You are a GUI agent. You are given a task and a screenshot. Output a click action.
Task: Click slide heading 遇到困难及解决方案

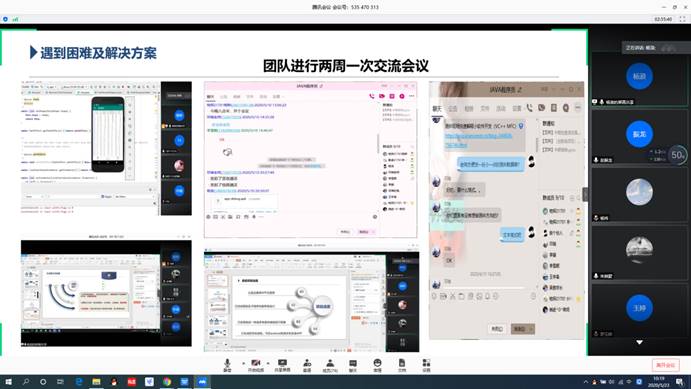pyautogui.click(x=98, y=53)
